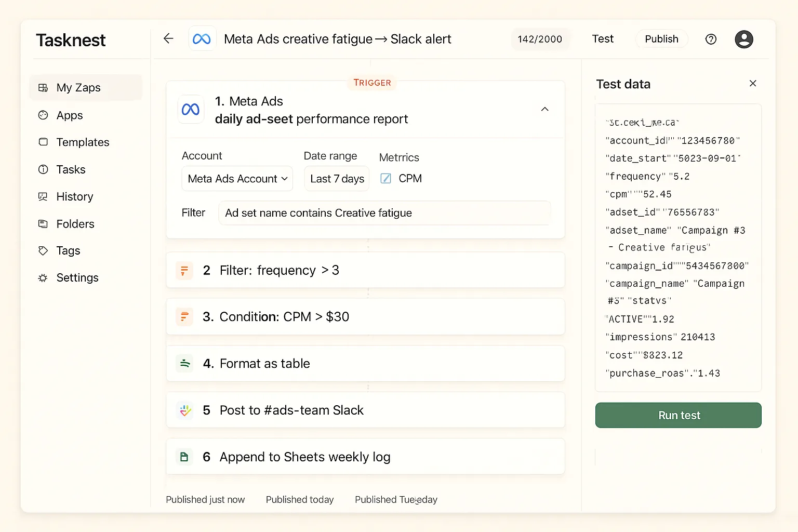The image size is (798, 532).
Task: Open the user profile avatar
Action: (744, 39)
